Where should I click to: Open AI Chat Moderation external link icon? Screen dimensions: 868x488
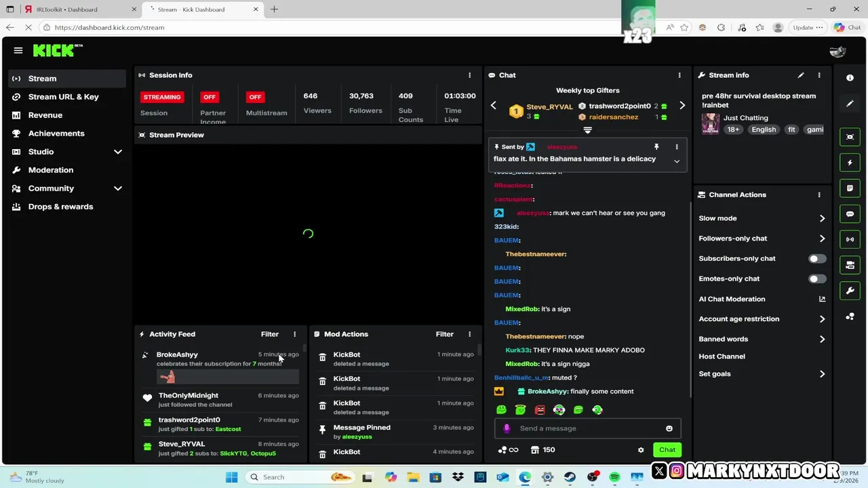822,299
